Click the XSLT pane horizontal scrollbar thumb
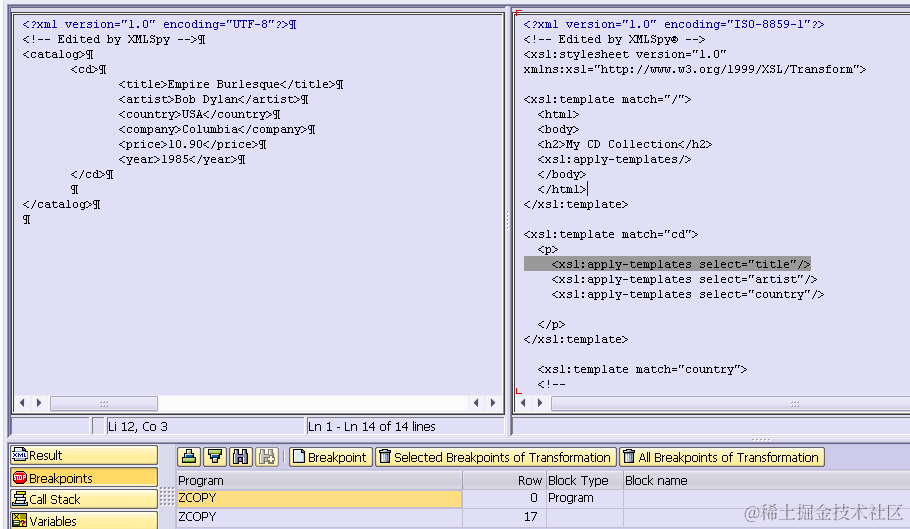Image resolution: width=910 pixels, height=529 pixels. point(731,403)
